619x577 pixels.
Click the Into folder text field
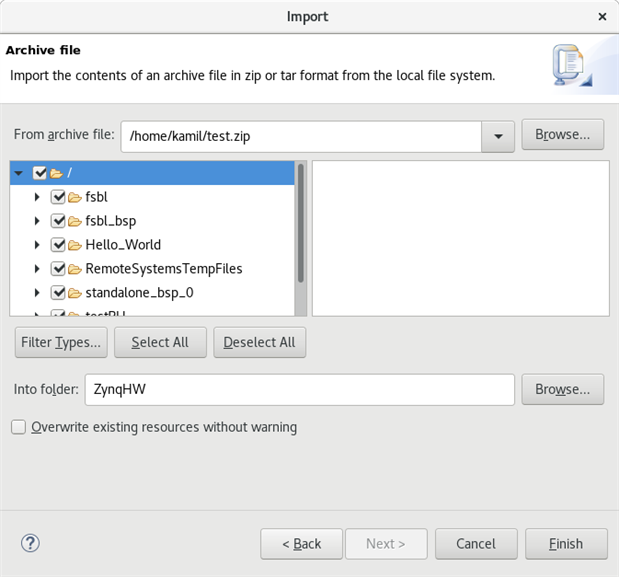299,389
